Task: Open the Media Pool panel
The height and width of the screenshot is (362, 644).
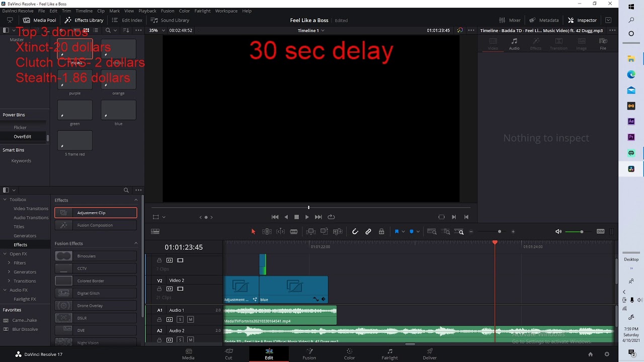Action: [40, 20]
